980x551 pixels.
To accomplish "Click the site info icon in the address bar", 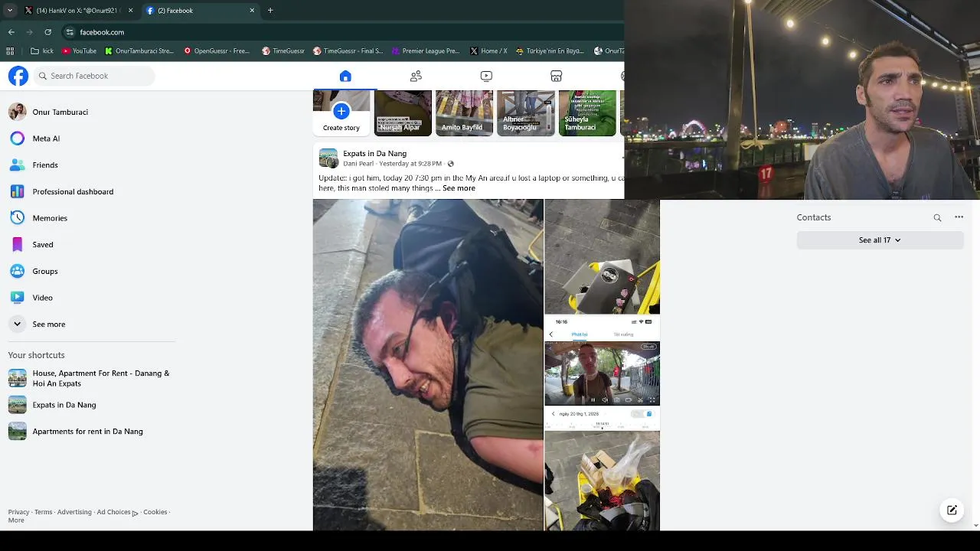I will [x=70, y=32].
